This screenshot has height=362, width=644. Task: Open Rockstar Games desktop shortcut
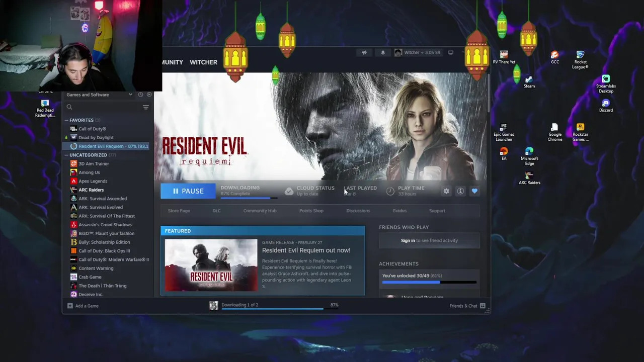tap(580, 132)
